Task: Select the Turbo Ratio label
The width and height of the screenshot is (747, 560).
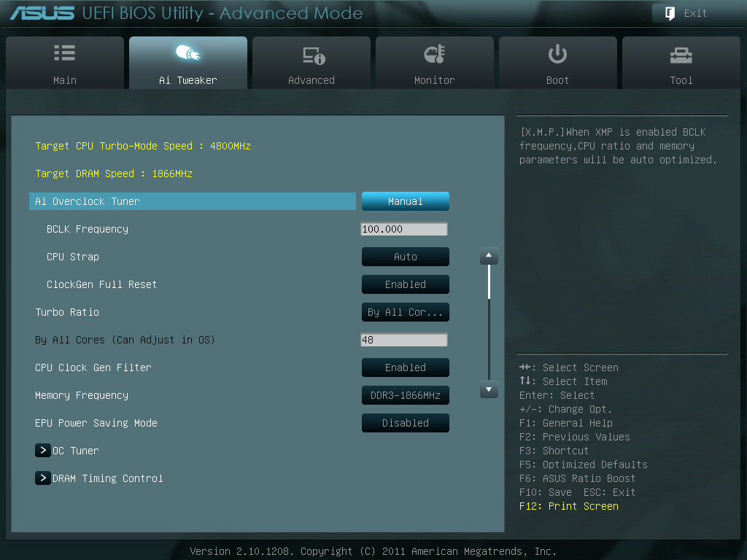Action: pos(66,312)
